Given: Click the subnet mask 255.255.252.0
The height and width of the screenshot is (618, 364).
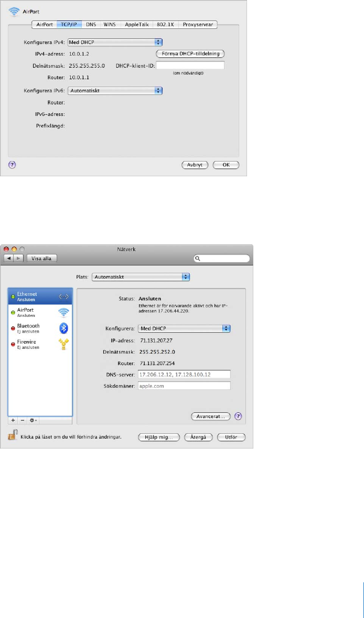Looking at the screenshot, I should tap(157, 351).
